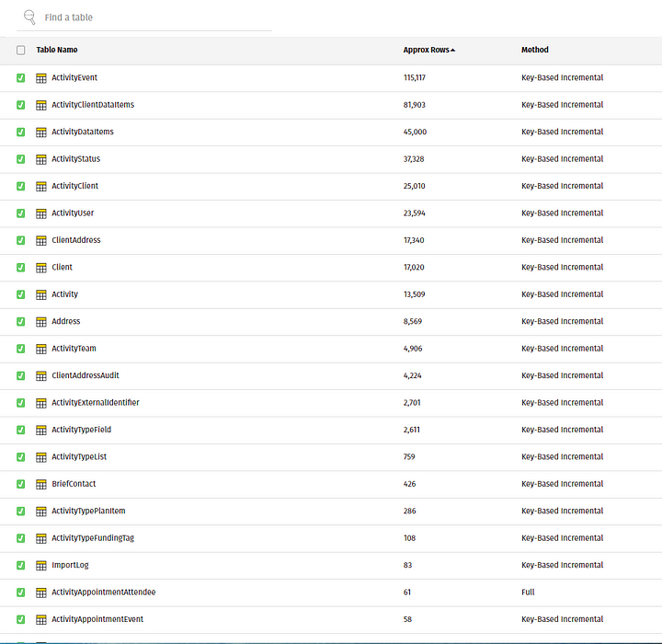Viewport: 662px width, 644px height.
Task: Toggle the select-all tables header checkbox
Action: coord(21,51)
